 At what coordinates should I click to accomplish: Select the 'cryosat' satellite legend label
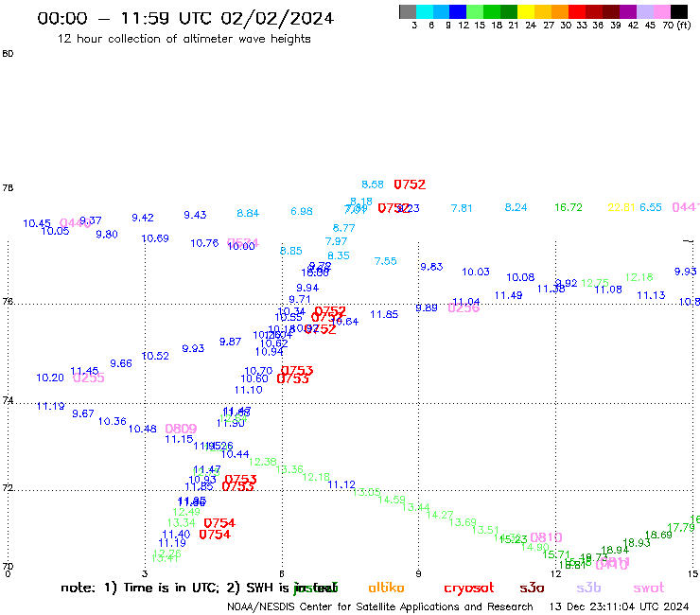click(469, 589)
